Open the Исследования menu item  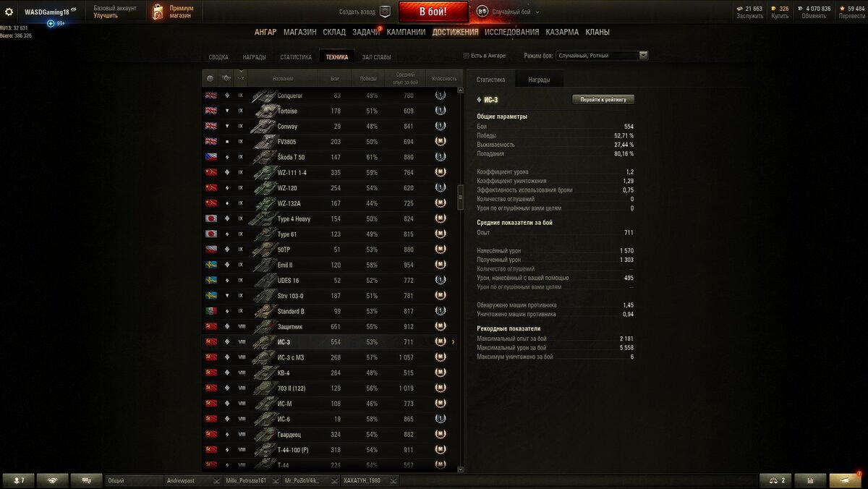click(x=511, y=32)
